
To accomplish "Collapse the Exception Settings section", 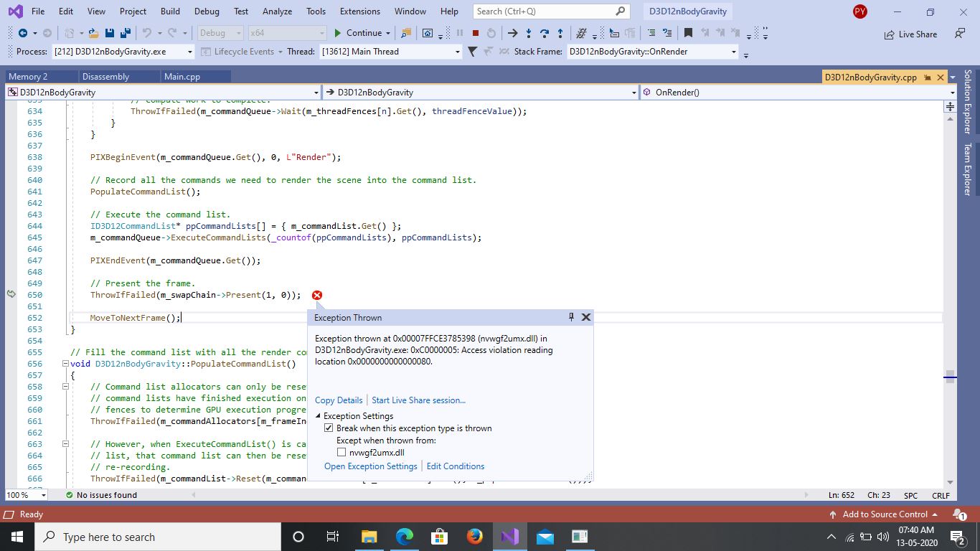I will 317,415.
